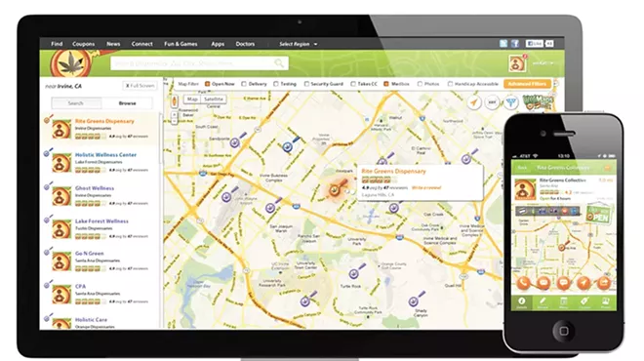Enable the Photos filter checkbox
This screenshot has width=644, height=361.
[x=420, y=84]
